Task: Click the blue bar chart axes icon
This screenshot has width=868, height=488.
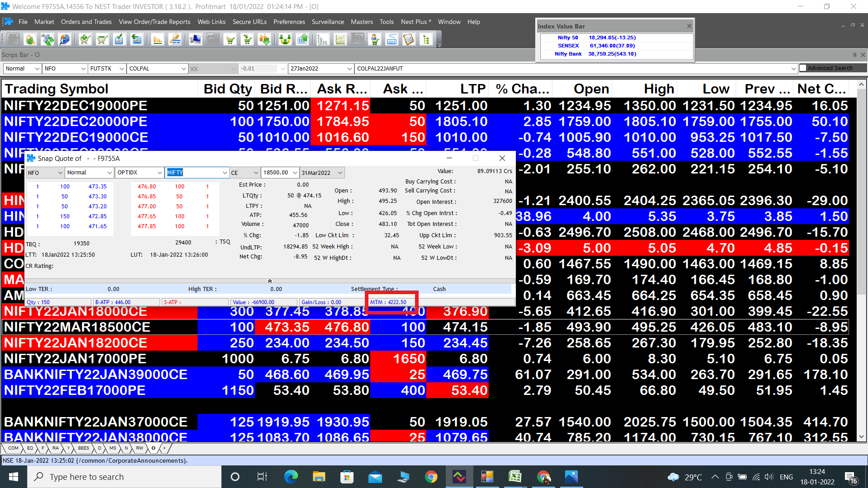Action: click(323, 40)
